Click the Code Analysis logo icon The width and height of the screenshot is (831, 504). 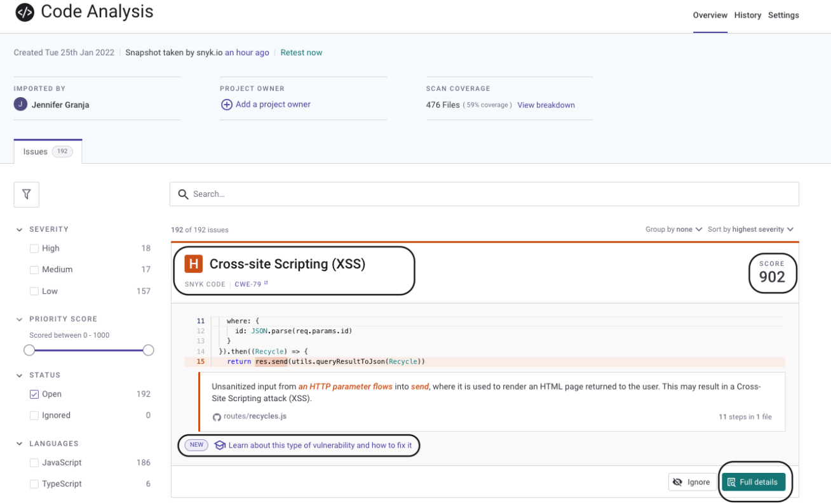[x=25, y=11]
